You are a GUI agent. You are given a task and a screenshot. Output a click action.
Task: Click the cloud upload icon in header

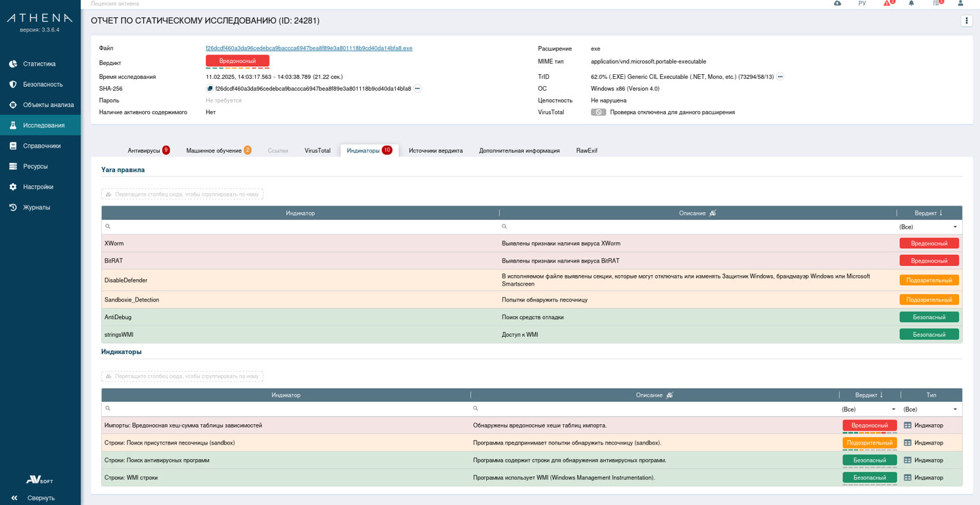pos(837,3)
